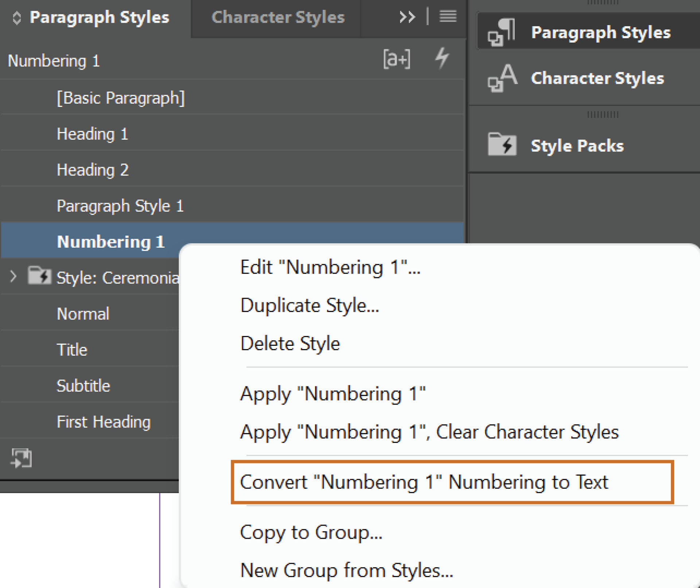Click the Ceremonial style group folder icon
The width and height of the screenshot is (700, 588).
coord(40,276)
